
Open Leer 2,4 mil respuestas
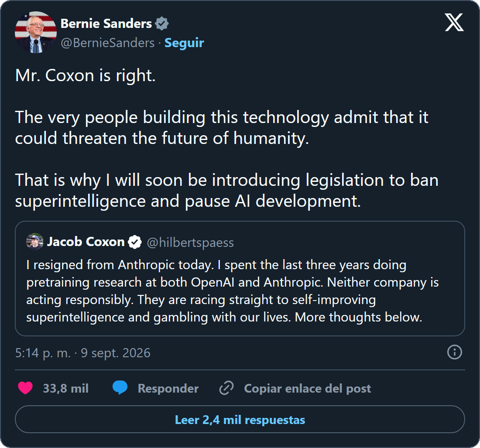[x=240, y=419]
